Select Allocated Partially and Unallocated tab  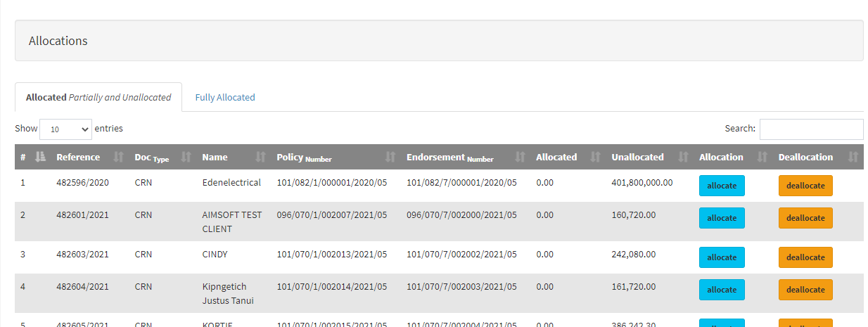pos(98,98)
